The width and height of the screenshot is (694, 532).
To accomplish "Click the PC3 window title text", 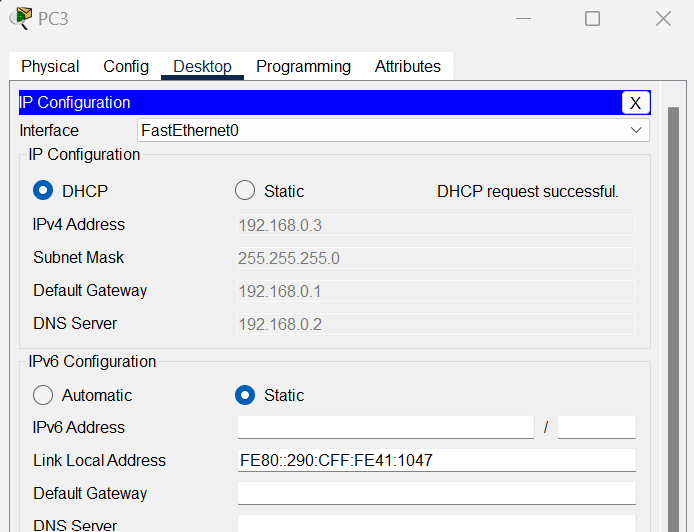I will (x=53, y=19).
